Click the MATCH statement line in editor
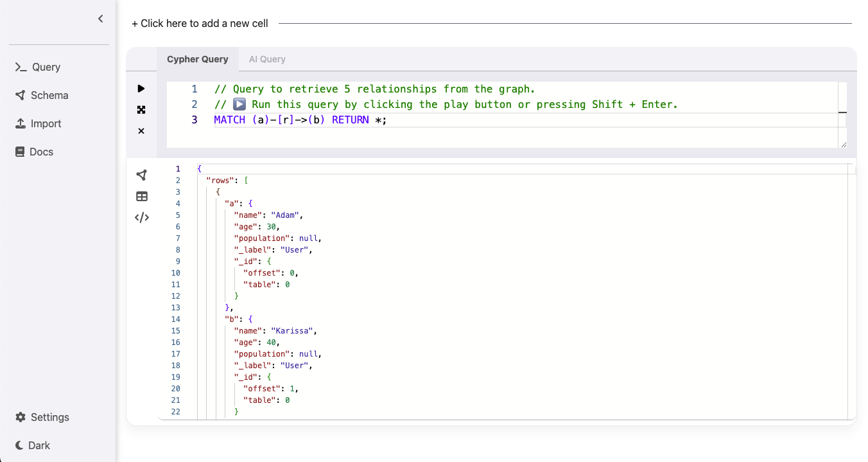Image resolution: width=868 pixels, height=462 pixels. (x=300, y=120)
